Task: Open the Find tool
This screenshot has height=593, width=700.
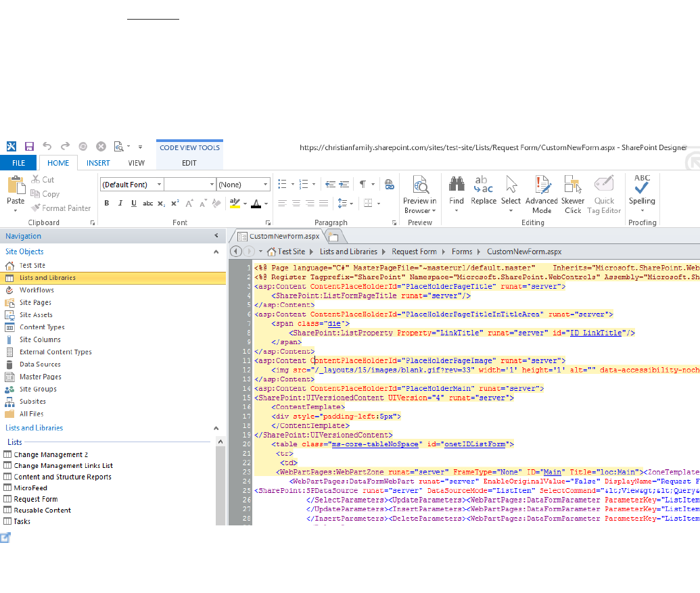Action: point(457,193)
